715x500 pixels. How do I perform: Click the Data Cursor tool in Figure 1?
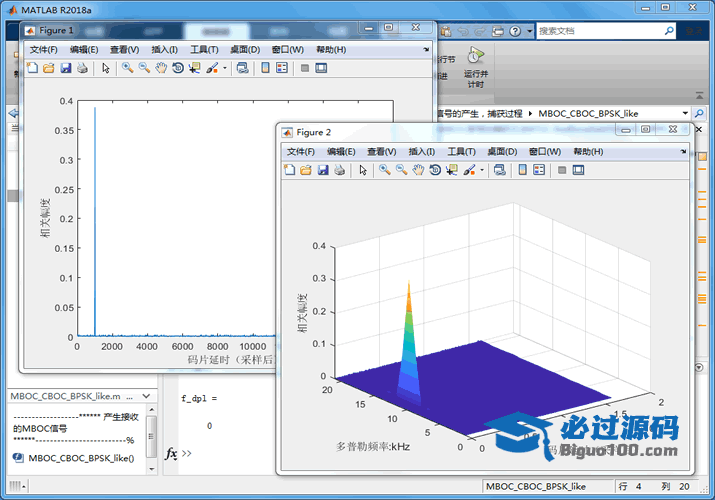(195, 68)
